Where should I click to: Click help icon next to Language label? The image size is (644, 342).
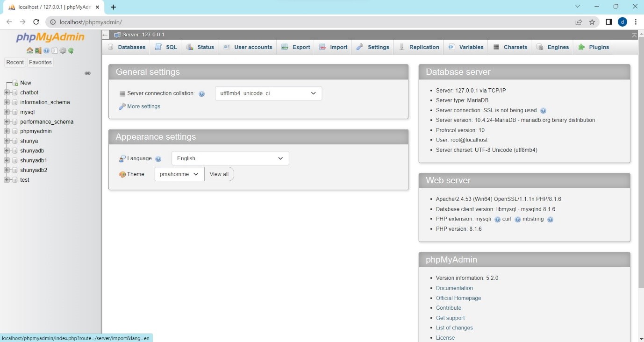158,159
